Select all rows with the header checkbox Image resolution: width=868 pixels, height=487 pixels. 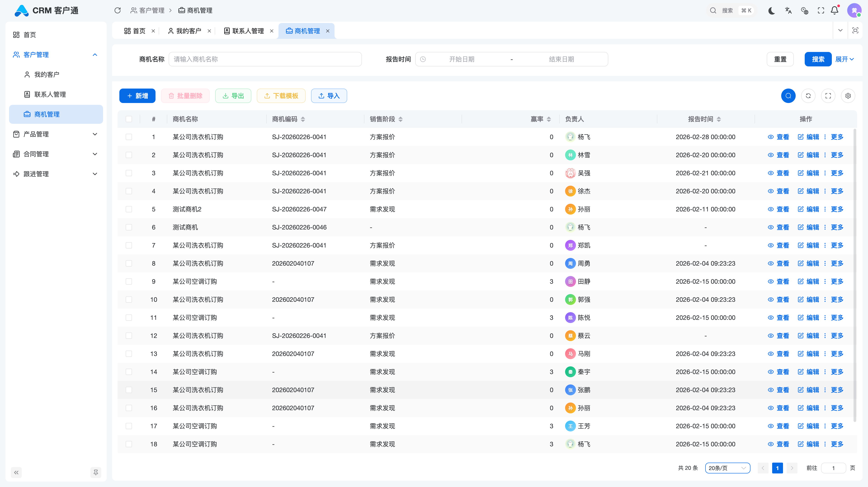(129, 119)
